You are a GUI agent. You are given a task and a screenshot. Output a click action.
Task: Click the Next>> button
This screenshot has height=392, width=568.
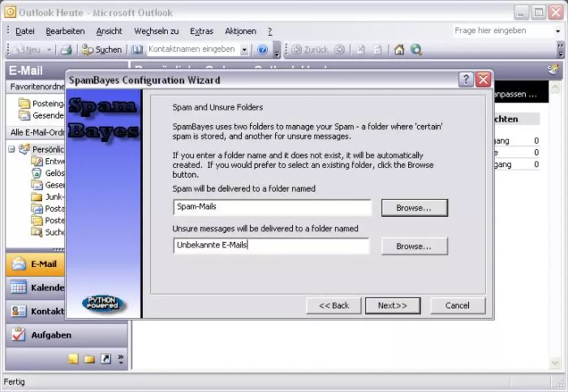(392, 305)
